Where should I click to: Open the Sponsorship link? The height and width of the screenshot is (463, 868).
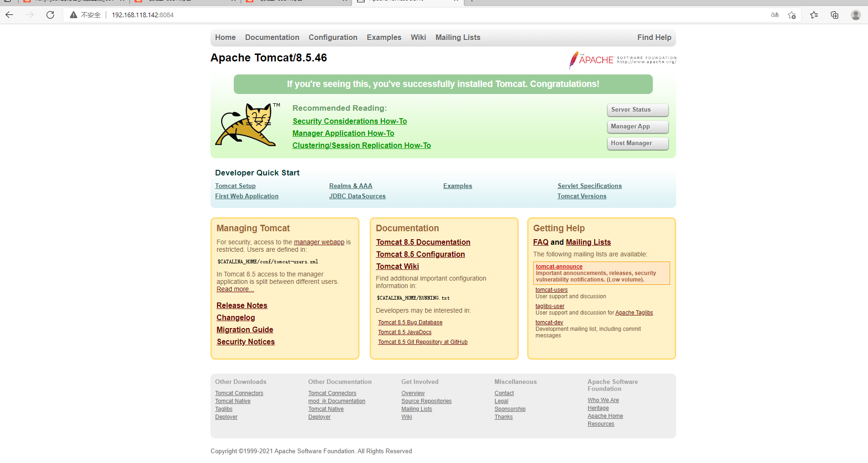coord(510,409)
